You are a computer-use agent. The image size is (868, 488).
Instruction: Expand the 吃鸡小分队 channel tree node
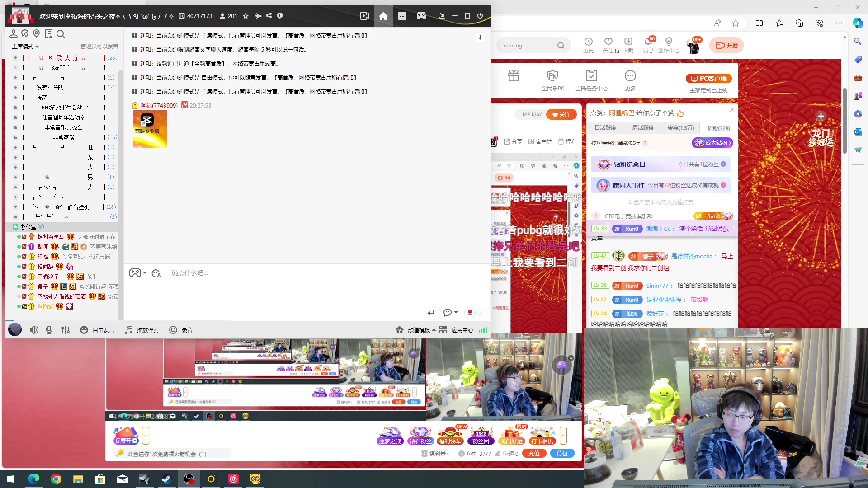pyautogui.click(x=15, y=88)
